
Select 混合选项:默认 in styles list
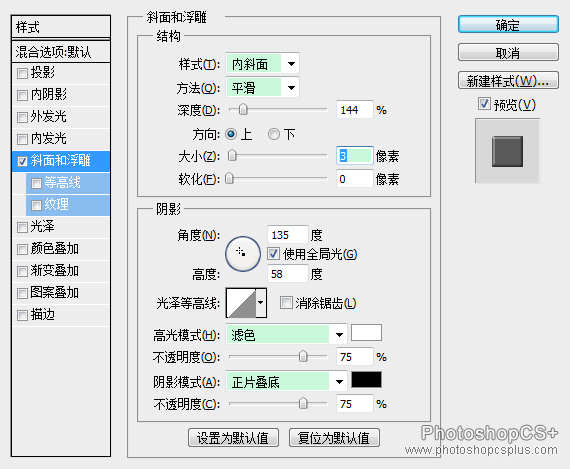(x=61, y=52)
